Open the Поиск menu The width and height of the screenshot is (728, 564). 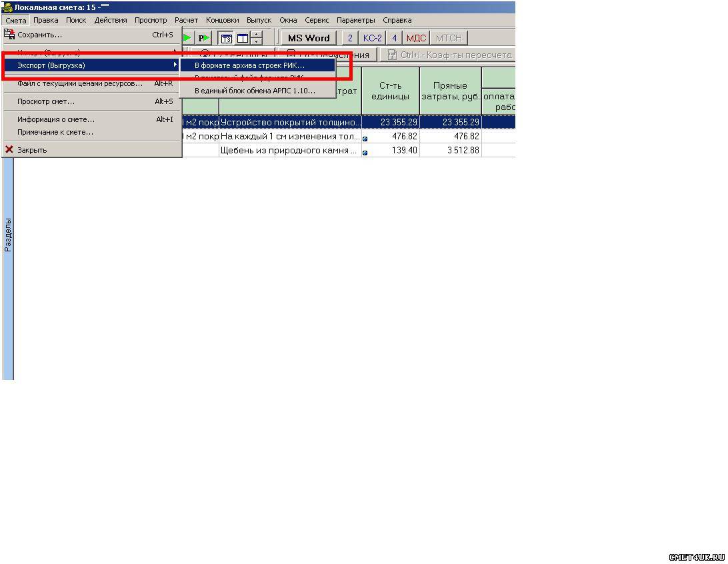point(76,20)
